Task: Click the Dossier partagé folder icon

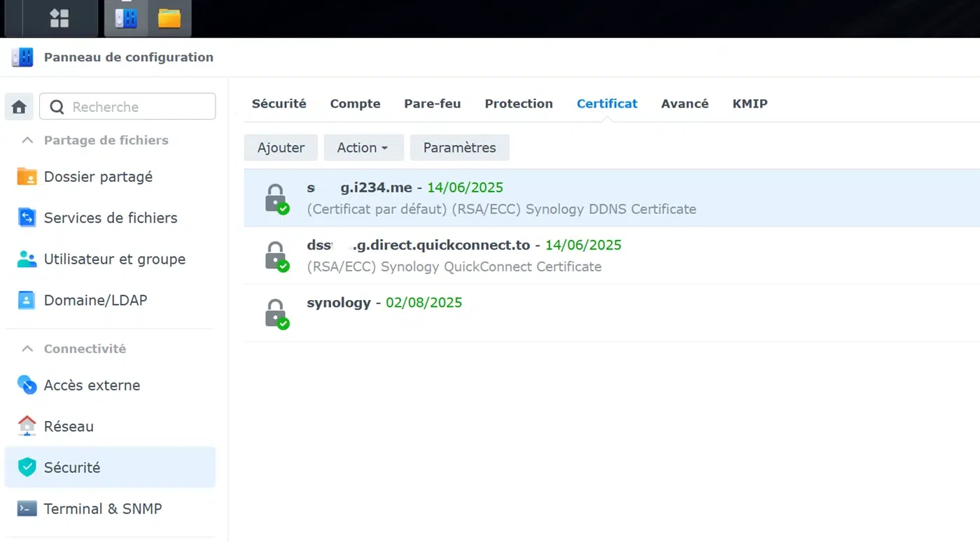Action: tap(27, 177)
